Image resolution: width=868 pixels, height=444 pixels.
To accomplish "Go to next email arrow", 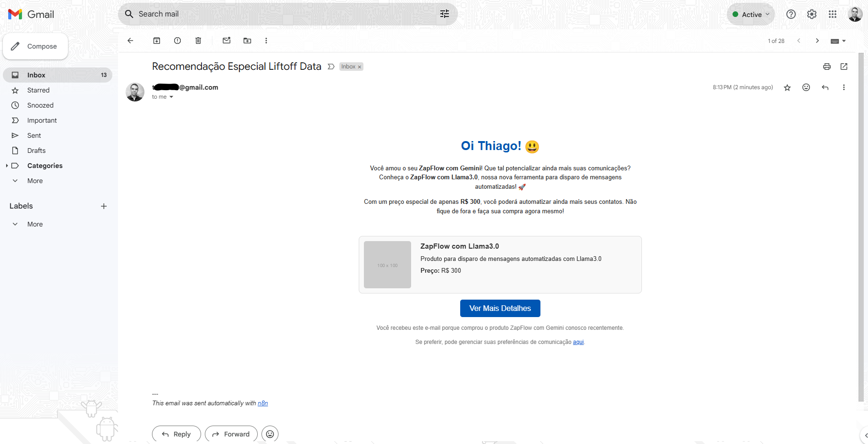I will point(817,41).
